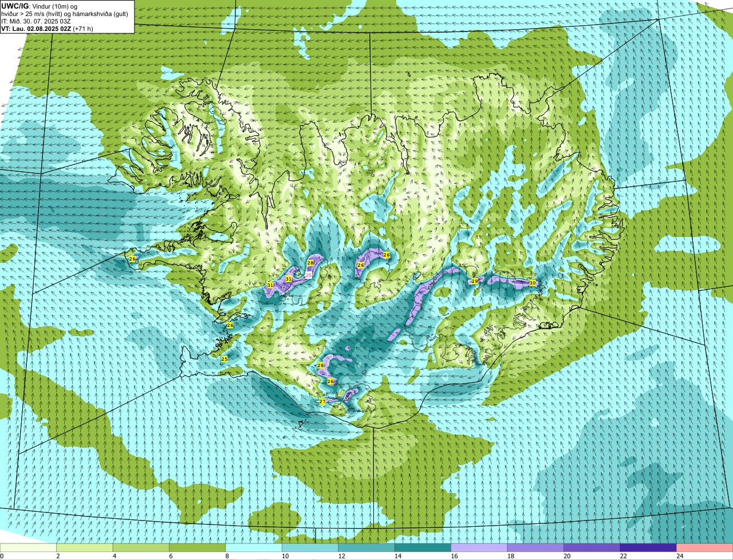Click the 'hviður > 25 m/s (hvítt)' header line
This screenshot has width=733, height=560.
pyautogui.click(x=65, y=14)
